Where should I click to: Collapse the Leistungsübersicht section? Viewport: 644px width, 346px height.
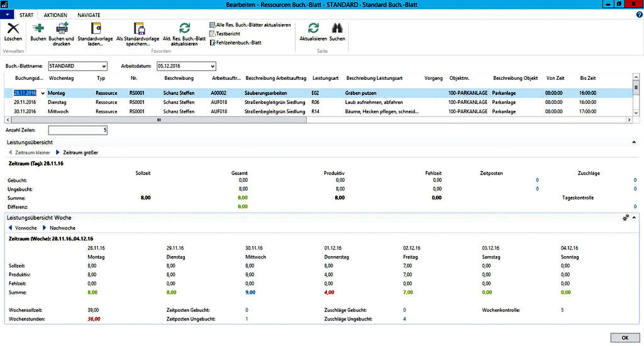pos(633,143)
